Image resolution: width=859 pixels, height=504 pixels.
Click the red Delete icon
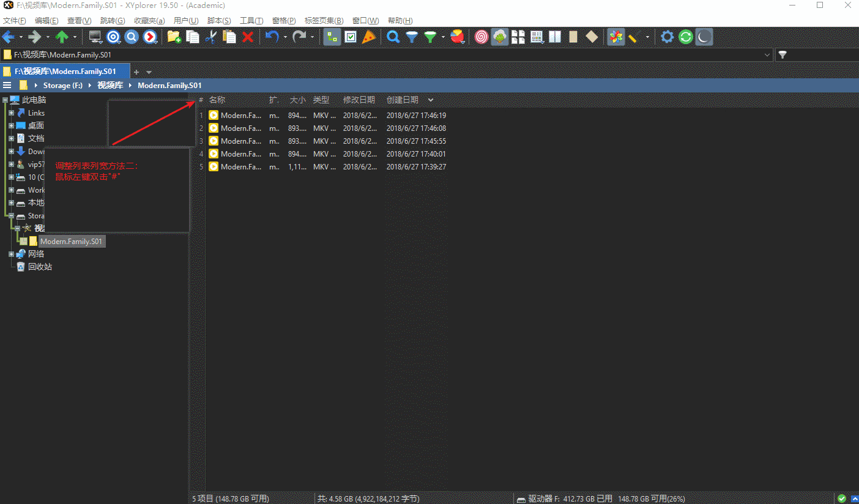[x=248, y=37]
